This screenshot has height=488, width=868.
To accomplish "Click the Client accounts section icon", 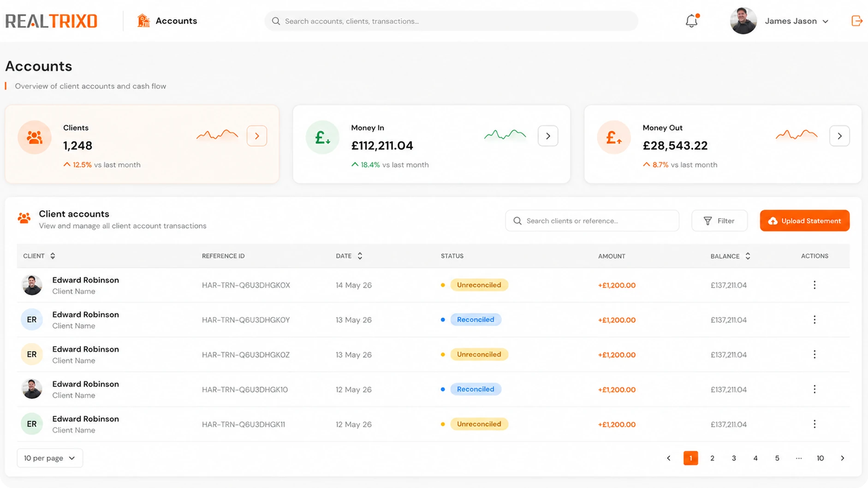I will (x=24, y=218).
